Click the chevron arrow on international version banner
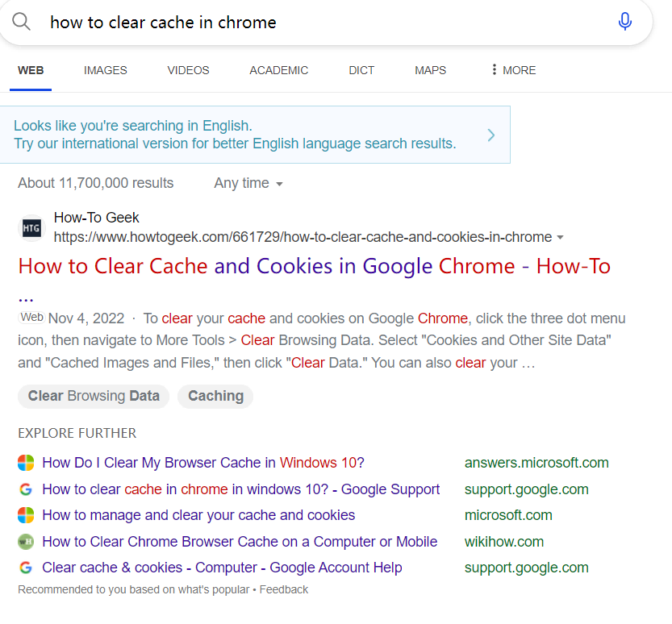 tap(491, 135)
